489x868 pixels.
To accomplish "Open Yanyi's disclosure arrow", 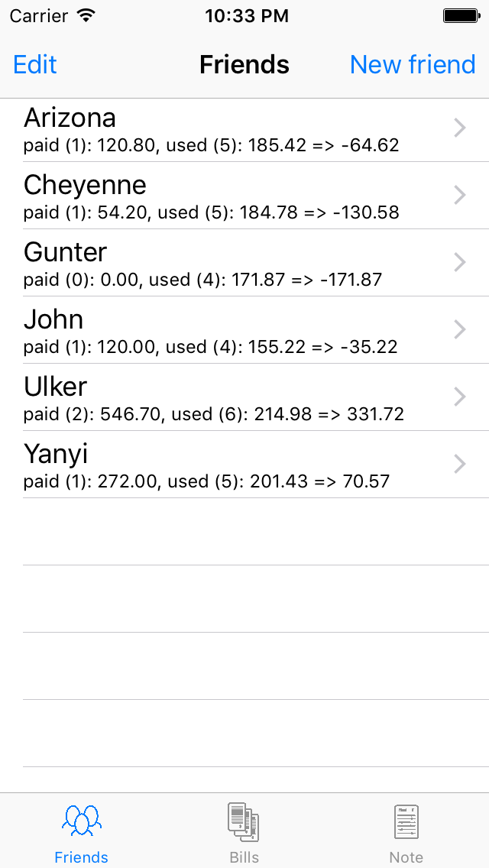I will tap(459, 465).
